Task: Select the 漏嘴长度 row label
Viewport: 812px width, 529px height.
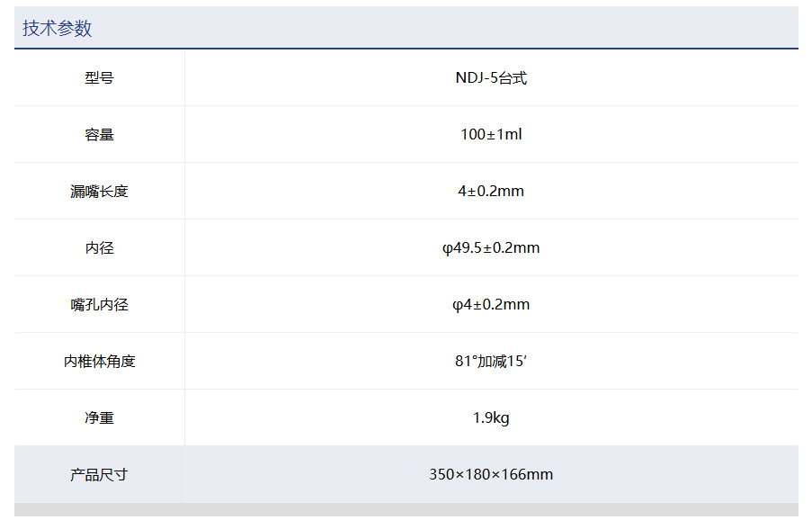Action: tap(99, 192)
